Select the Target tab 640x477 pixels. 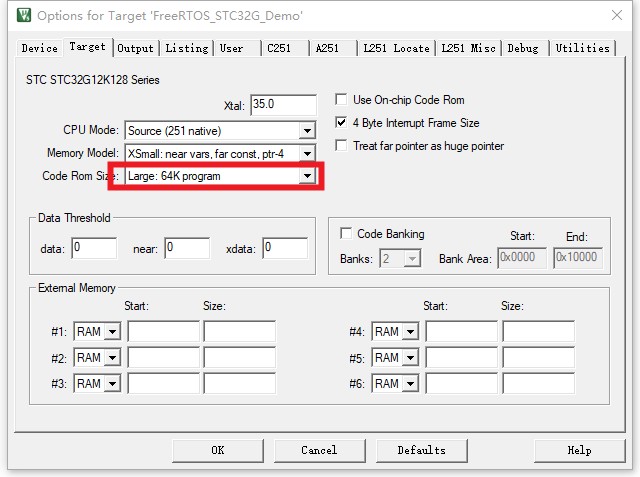point(87,47)
